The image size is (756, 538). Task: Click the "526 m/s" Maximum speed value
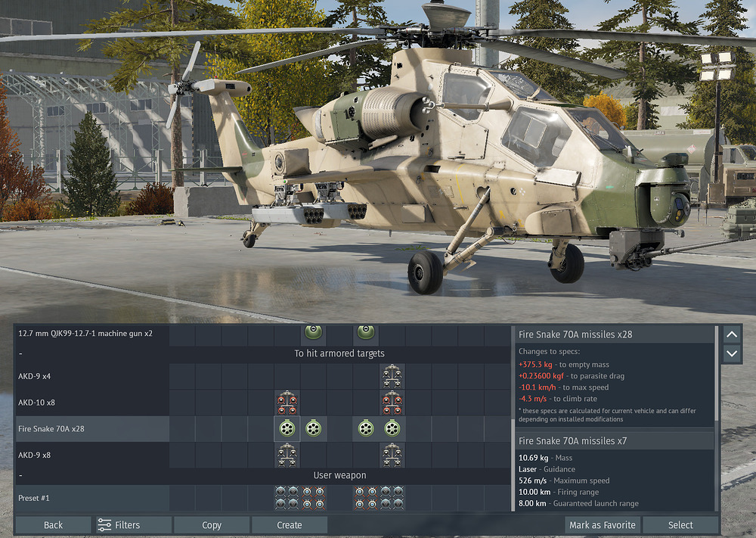click(x=533, y=481)
